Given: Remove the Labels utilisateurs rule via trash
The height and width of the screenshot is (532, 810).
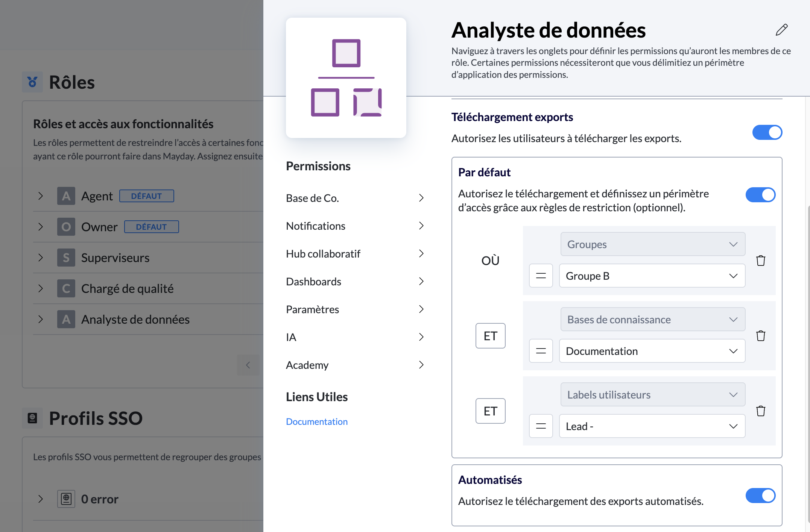Looking at the screenshot, I should pos(760,411).
